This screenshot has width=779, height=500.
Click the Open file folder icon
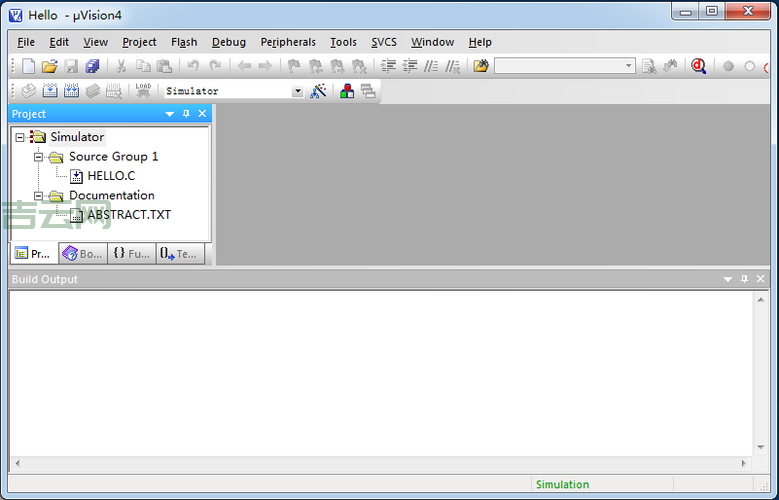[50, 66]
